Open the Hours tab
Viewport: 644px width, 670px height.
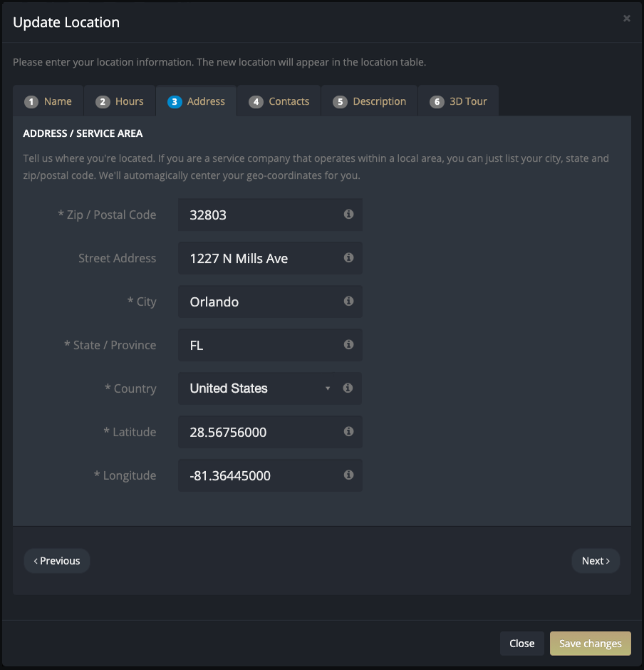tap(120, 101)
